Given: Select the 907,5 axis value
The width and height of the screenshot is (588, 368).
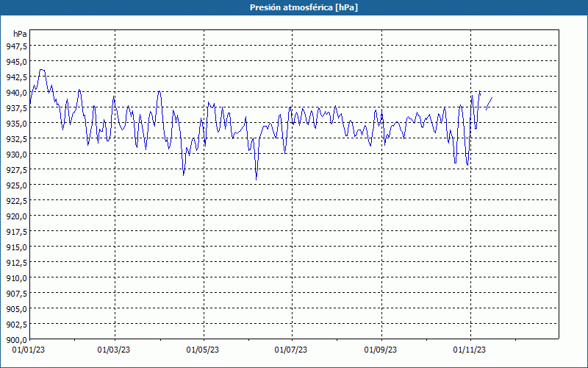Looking at the screenshot, I should (16, 293).
